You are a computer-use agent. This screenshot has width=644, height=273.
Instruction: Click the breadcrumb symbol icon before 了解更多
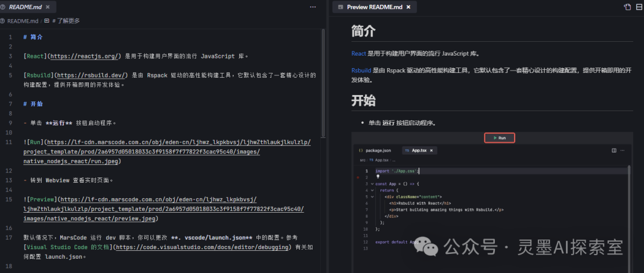tap(47, 20)
